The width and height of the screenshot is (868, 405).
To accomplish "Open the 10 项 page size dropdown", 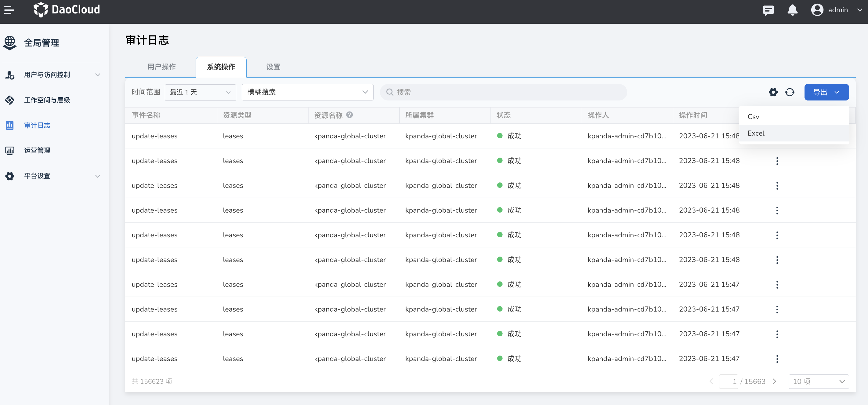I will coord(819,381).
